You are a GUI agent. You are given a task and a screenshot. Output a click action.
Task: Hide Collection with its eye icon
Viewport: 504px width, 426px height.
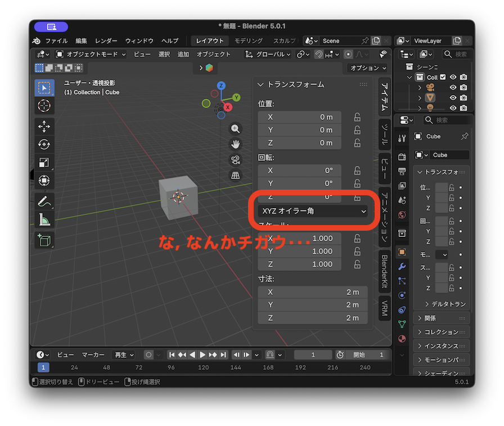453,77
